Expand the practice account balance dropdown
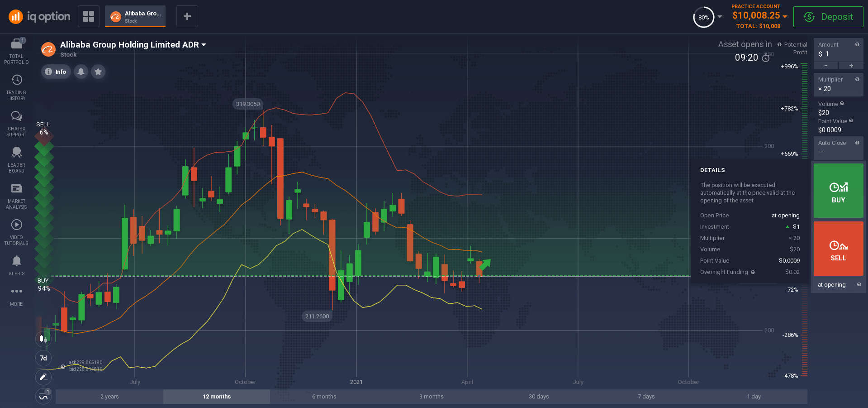868x408 pixels. coord(785,16)
